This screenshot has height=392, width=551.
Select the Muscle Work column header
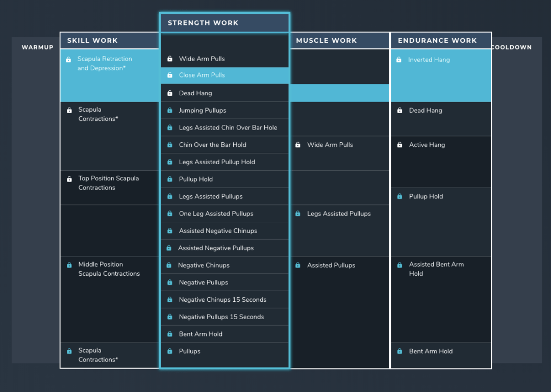pos(327,41)
